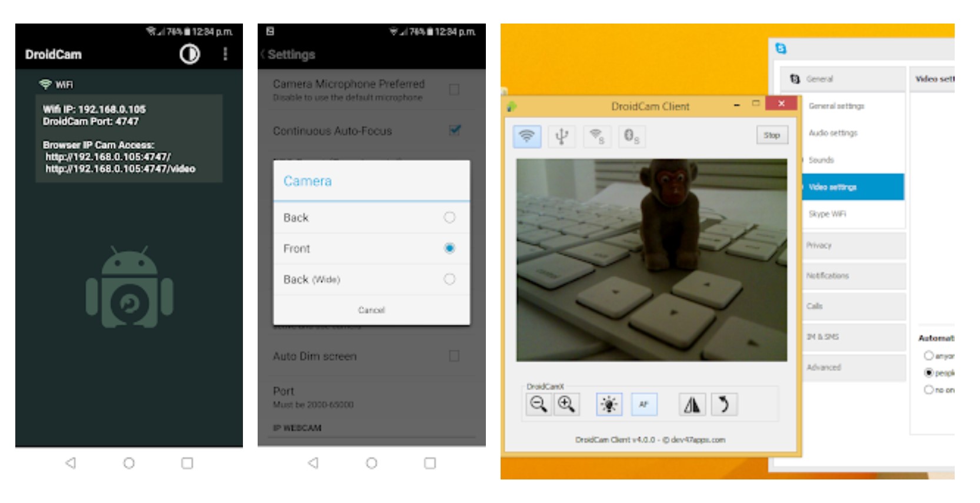Click the Skype logo in the Skype window

pos(781,48)
